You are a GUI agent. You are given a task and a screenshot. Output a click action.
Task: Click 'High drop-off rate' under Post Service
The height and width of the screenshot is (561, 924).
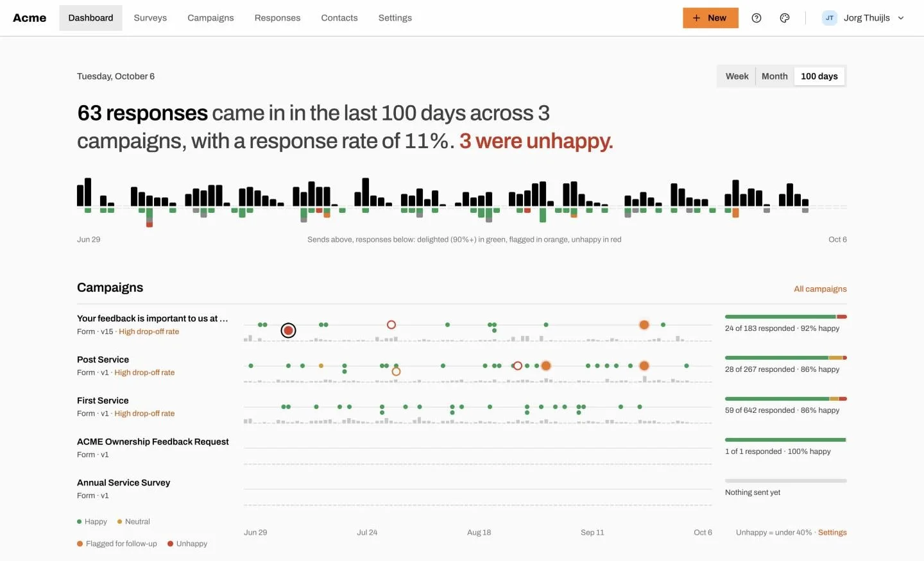[x=144, y=373]
